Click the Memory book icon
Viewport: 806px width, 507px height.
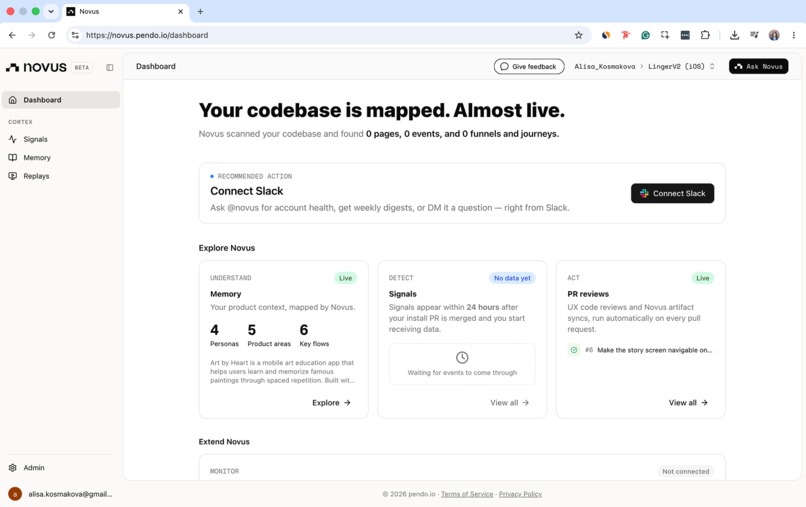[13, 158]
